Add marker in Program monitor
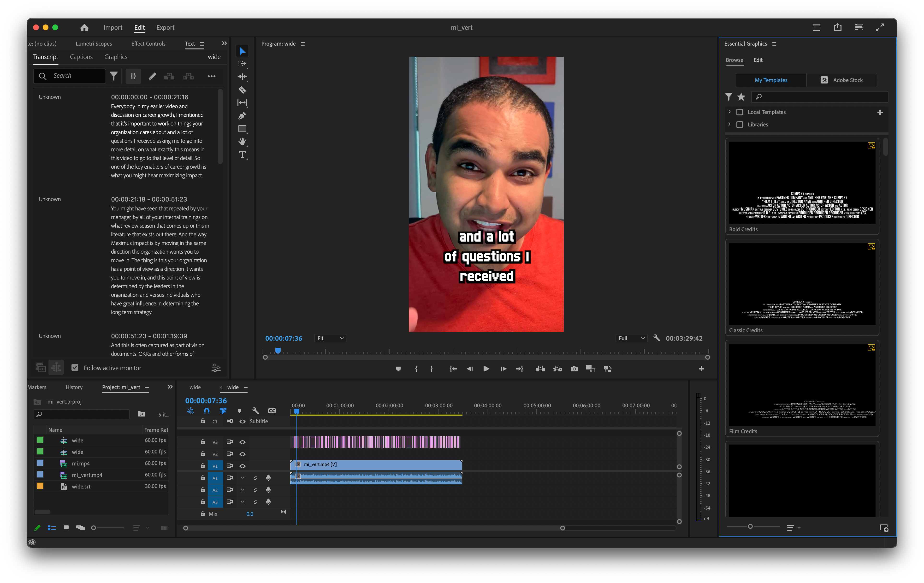Image resolution: width=924 pixels, height=583 pixels. pyautogui.click(x=398, y=369)
